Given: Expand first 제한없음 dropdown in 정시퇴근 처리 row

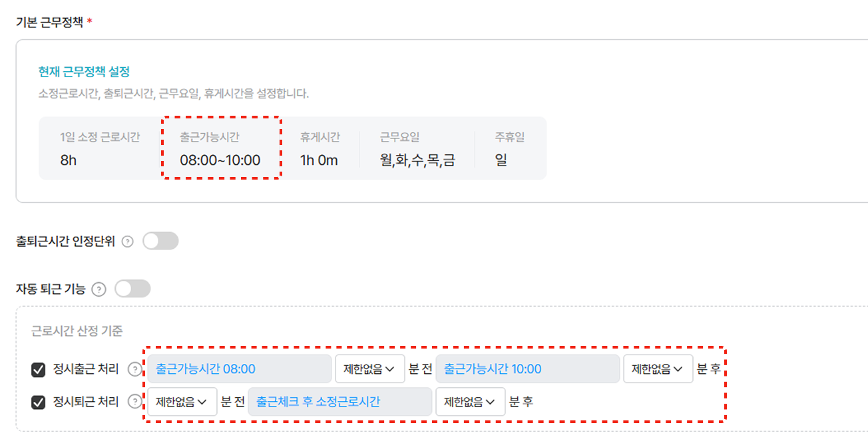Looking at the screenshot, I should pos(182,402).
